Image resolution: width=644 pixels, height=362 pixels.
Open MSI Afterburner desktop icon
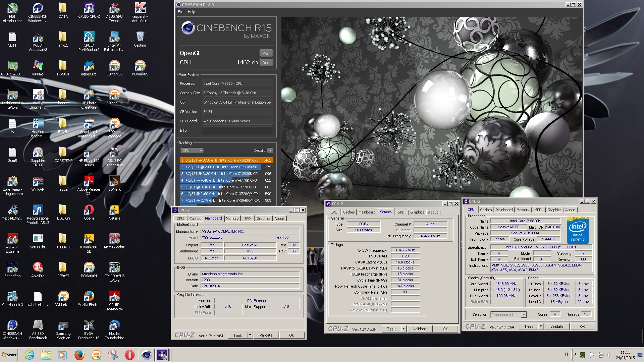(12, 12)
